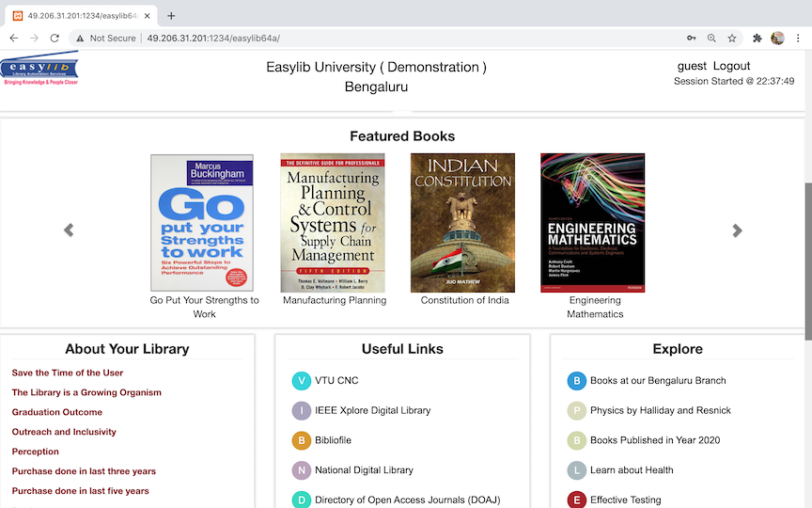Open the Go Put Your Strengths to Work cover

(x=202, y=223)
